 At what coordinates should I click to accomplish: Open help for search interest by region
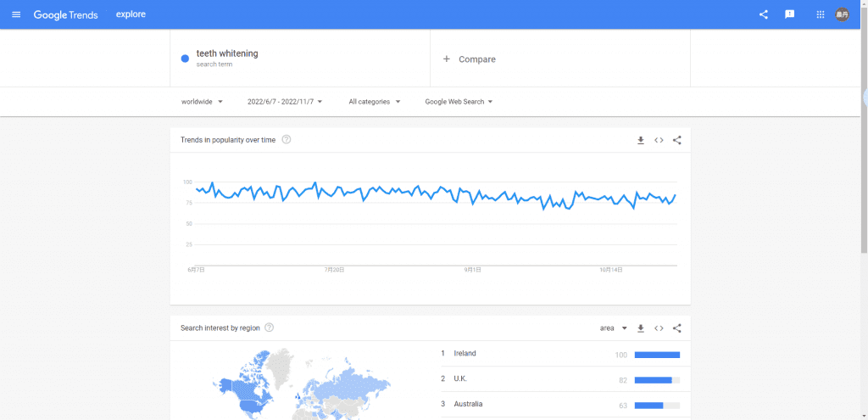[x=270, y=328]
